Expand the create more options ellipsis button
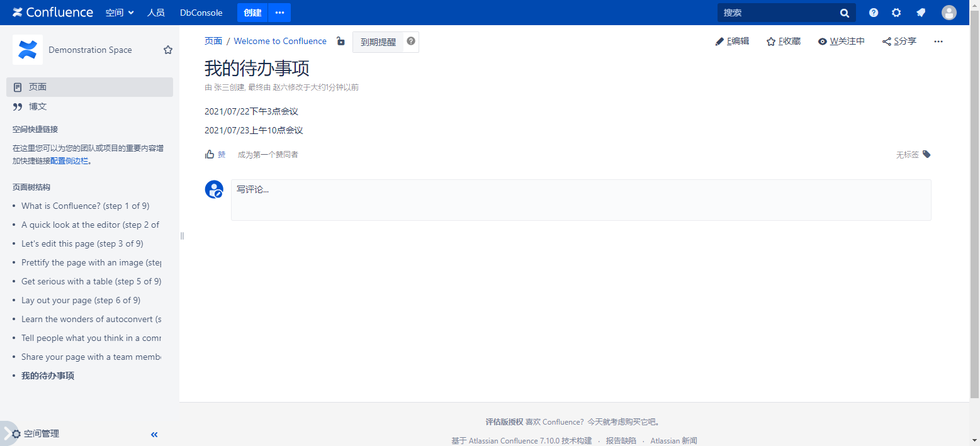The image size is (980, 446). [279, 13]
